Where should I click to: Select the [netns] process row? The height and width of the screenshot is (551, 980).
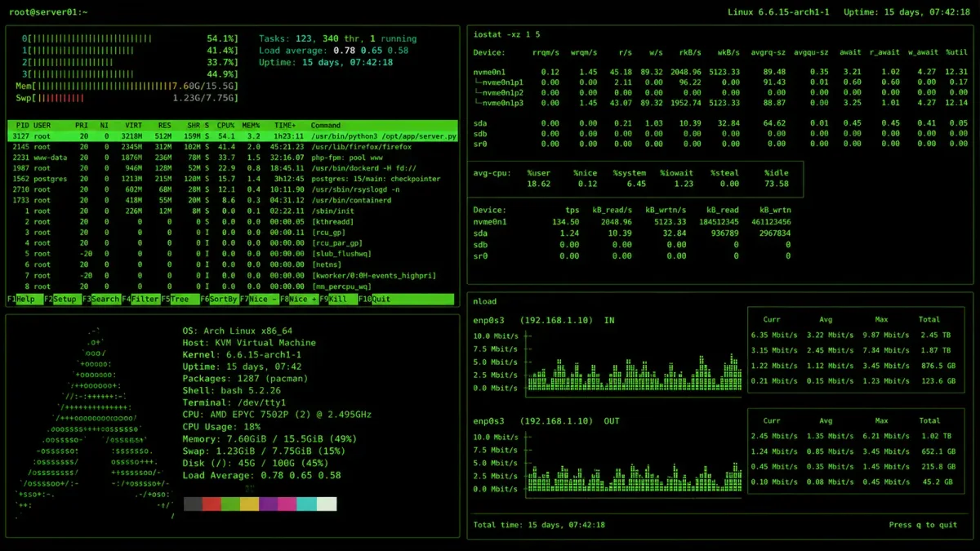(233, 264)
